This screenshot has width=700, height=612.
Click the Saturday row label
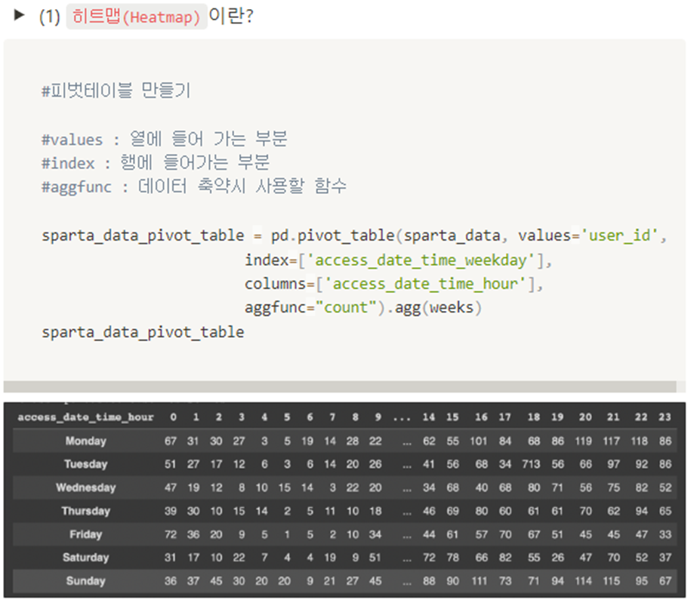(x=86, y=558)
